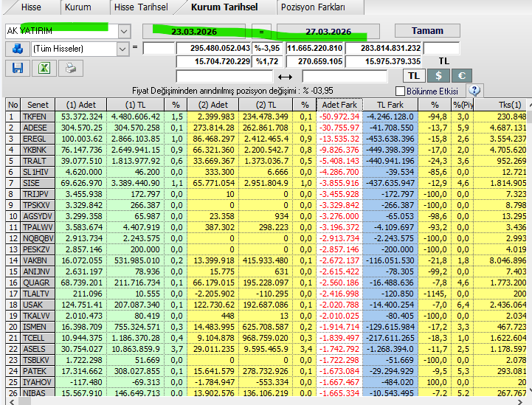Click the empty field right of the arrow

[x=345, y=76]
